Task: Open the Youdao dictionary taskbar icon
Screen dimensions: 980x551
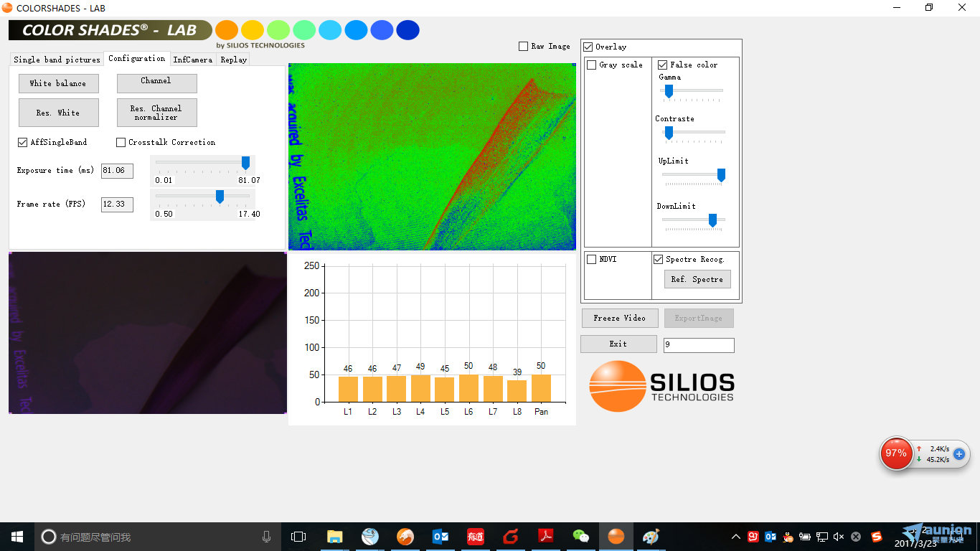Action: click(x=476, y=537)
